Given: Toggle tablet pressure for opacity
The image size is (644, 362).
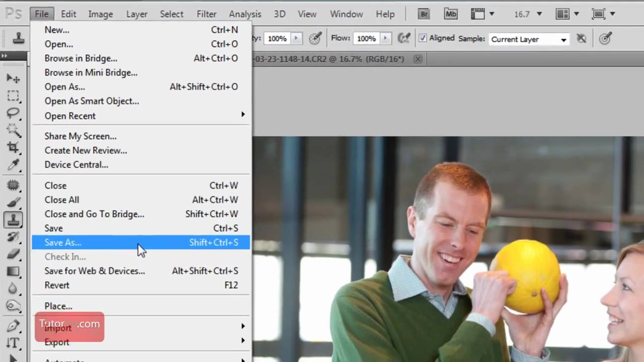Looking at the screenshot, I should pyautogui.click(x=315, y=38).
